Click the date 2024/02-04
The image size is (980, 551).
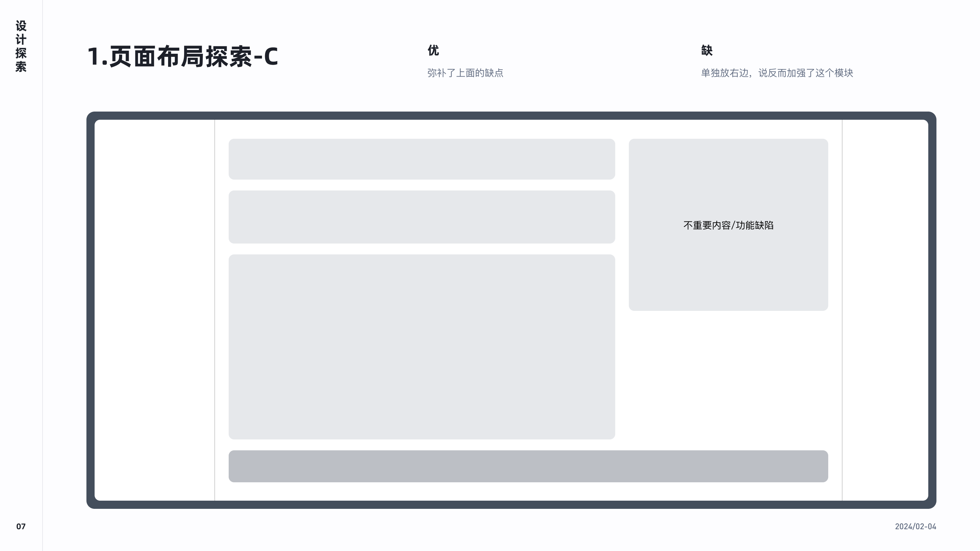tap(915, 526)
